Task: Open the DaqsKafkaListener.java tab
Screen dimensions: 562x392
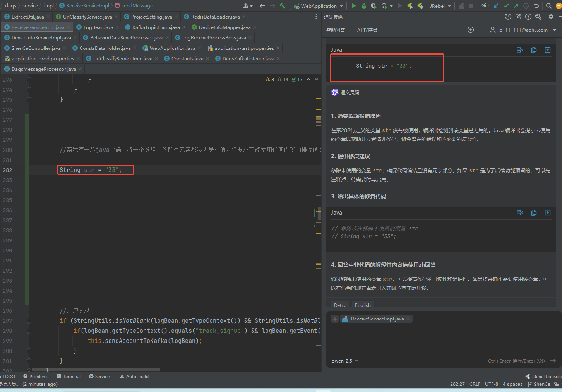Action: pos(248,58)
